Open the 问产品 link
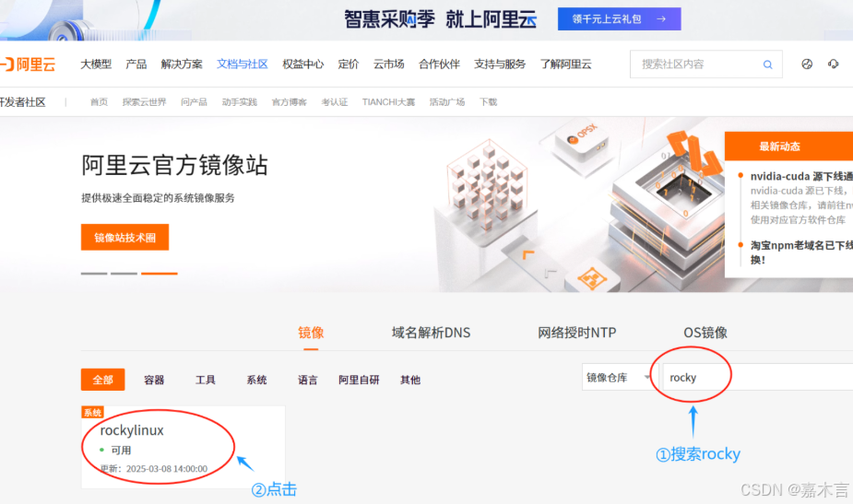 (x=194, y=102)
